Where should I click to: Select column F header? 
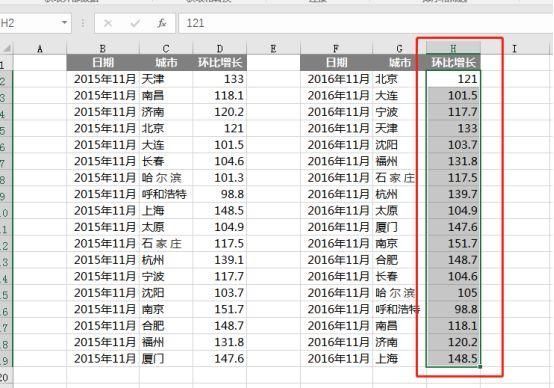[x=336, y=48]
